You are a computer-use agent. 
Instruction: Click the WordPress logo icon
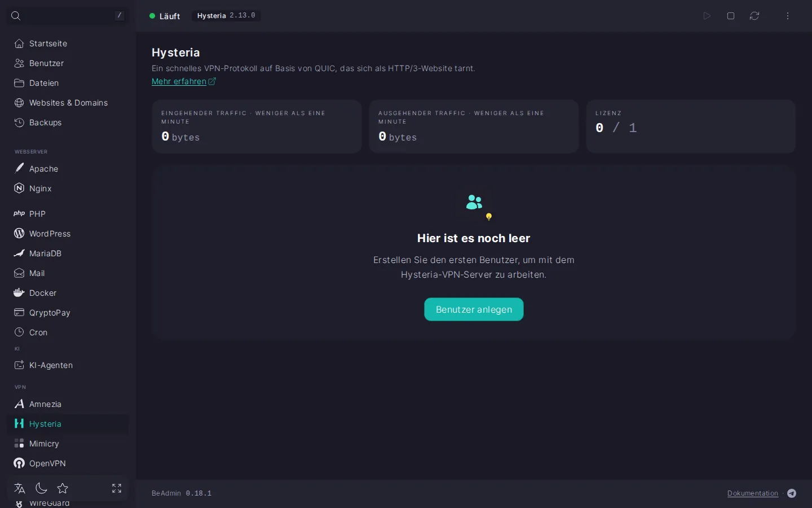coord(19,234)
